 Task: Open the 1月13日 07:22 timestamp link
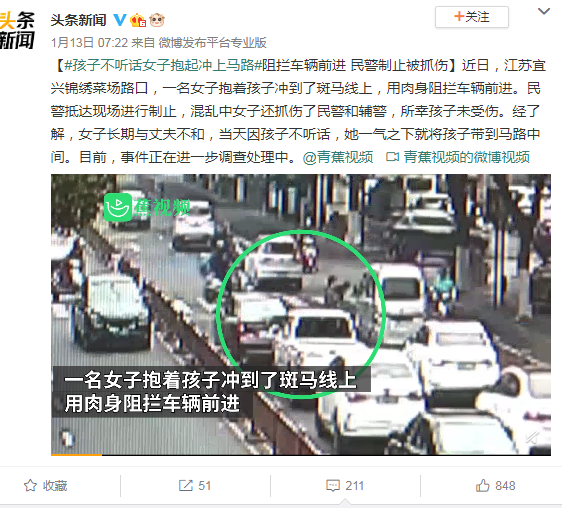click(x=89, y=43)
